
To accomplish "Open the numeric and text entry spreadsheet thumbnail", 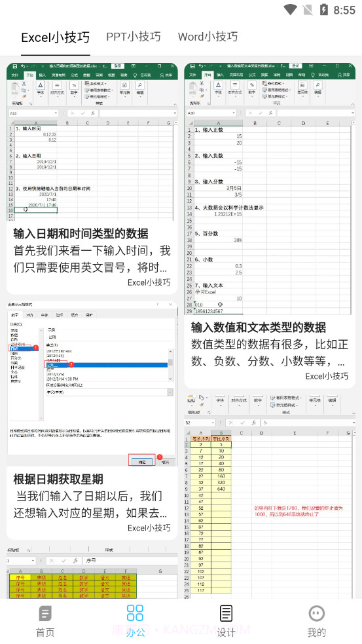I will click(270, 189).
